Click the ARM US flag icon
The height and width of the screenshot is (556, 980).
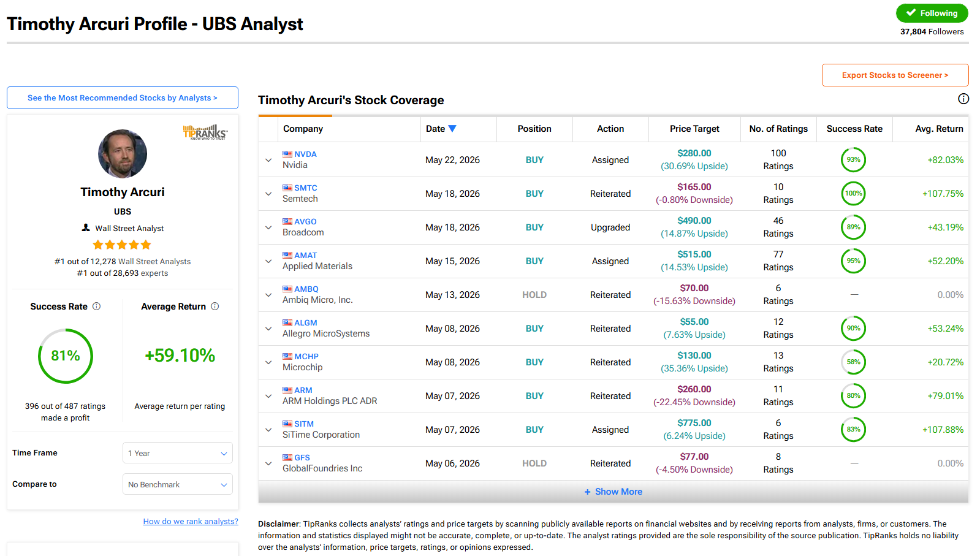(x=287, y=390)
